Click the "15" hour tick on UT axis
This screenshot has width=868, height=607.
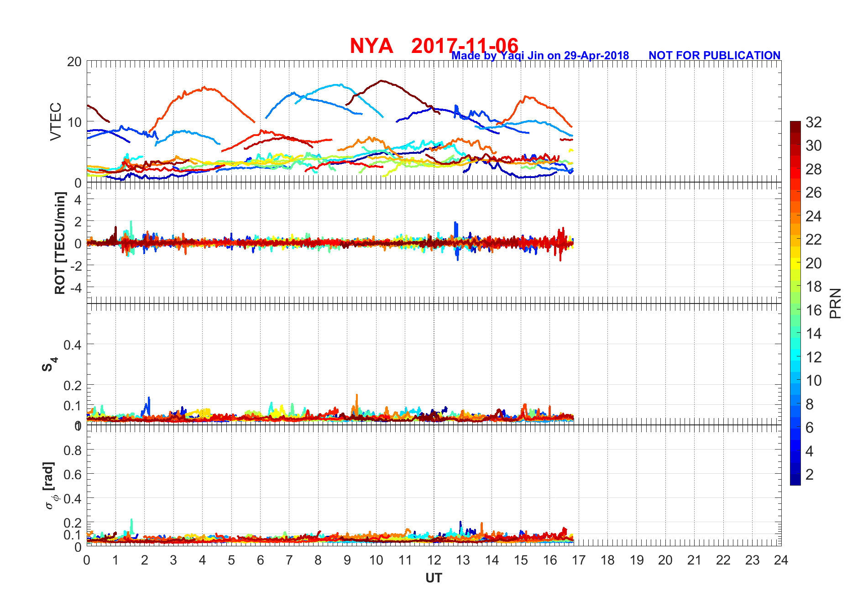coord(521,560)
